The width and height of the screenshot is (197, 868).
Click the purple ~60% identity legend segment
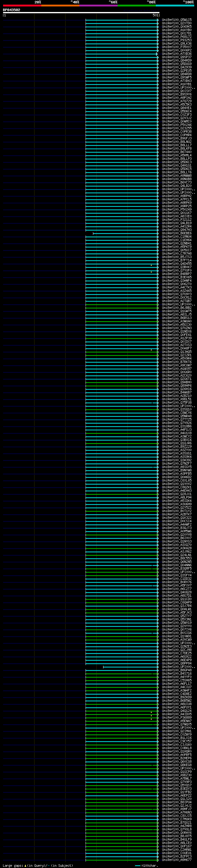coord(98,6)
